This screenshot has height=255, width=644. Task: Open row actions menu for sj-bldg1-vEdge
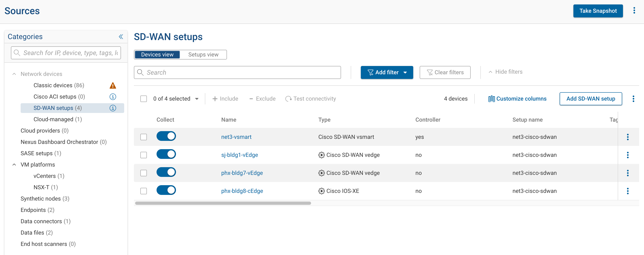[x=627, y=155]
